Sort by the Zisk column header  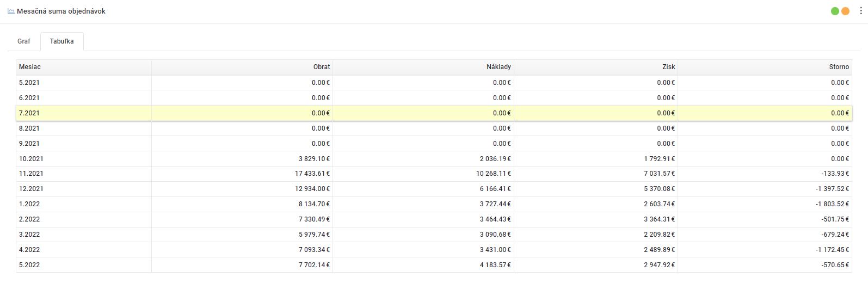[x=668, y=67]
